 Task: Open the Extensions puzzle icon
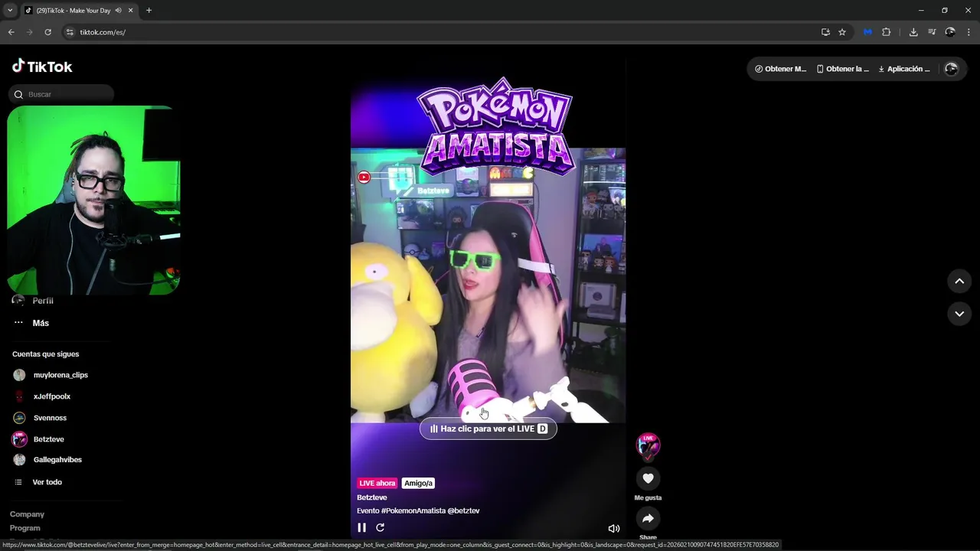(x=887, y=32)
